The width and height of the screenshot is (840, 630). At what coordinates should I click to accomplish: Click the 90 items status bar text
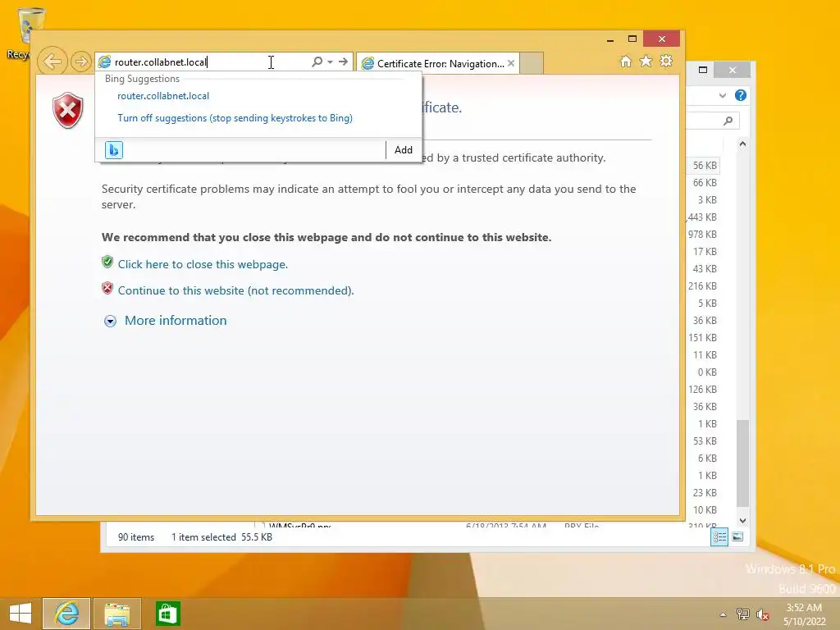pos(136,537)
